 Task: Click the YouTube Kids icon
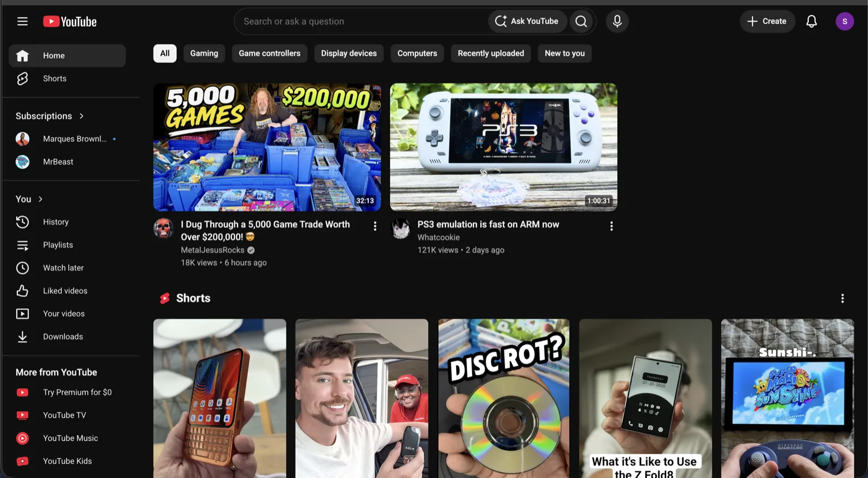pyautogui.click(x=22, y=461)
